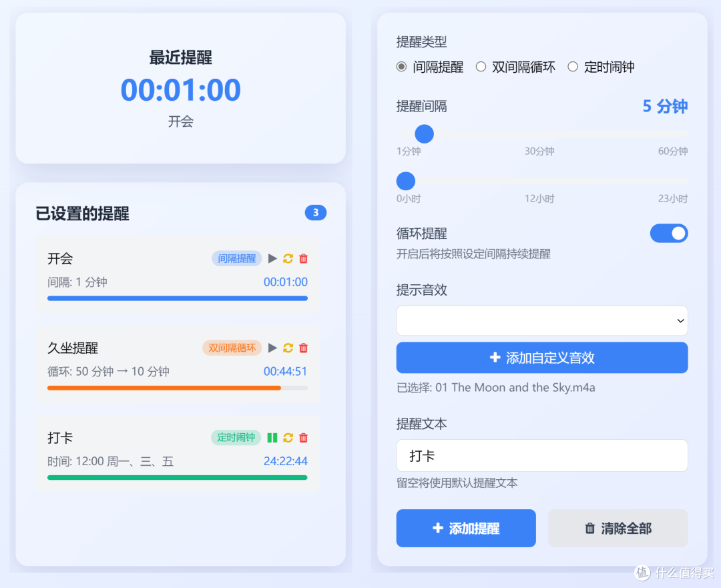The width and height of the screenshot is (721, 588).
Task: Select the 定时闹钟 radio option
Action: point(573,67)
